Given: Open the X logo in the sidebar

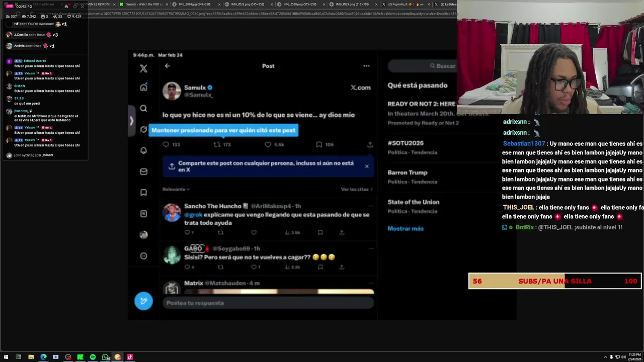Looking at the screenshot, I should (143, 68).
